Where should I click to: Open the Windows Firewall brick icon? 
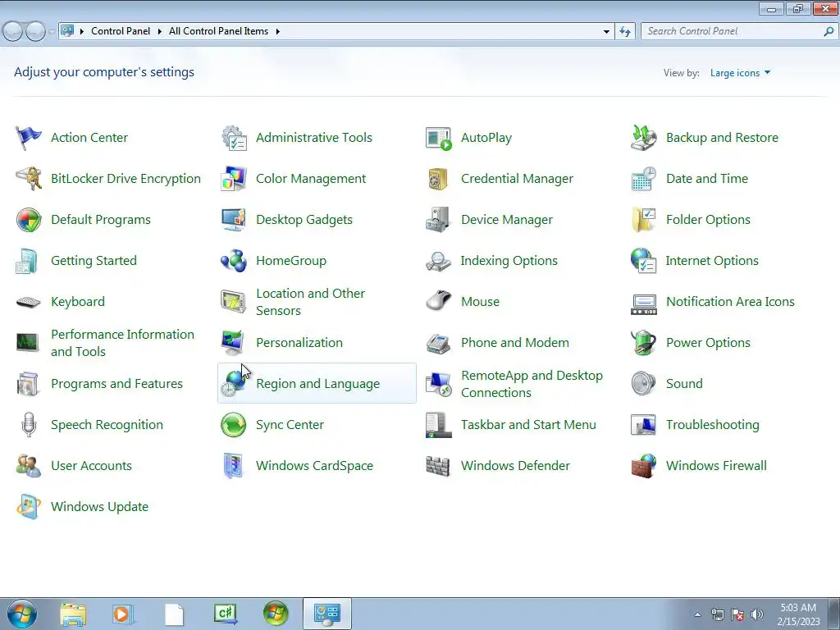pyautogui.click(x=643, y=466)
